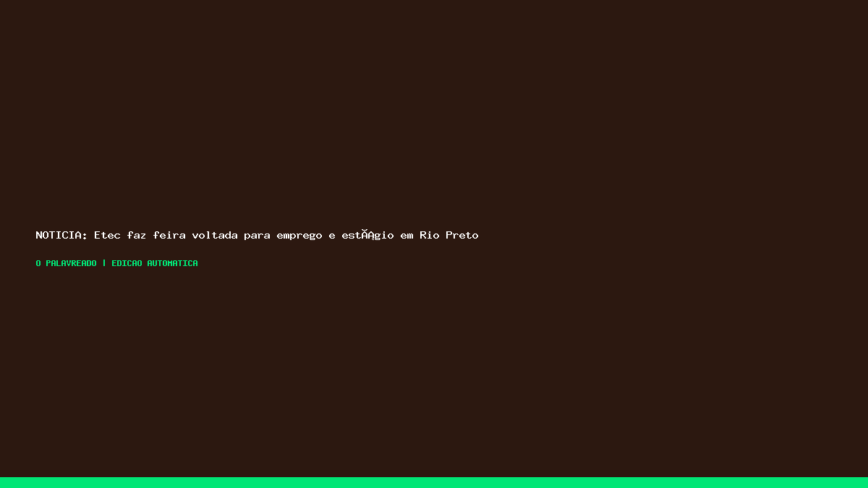Click the word Preto at headline end
Image resolution: width=868 pixels, height=488 pixels.
[461, 235]
